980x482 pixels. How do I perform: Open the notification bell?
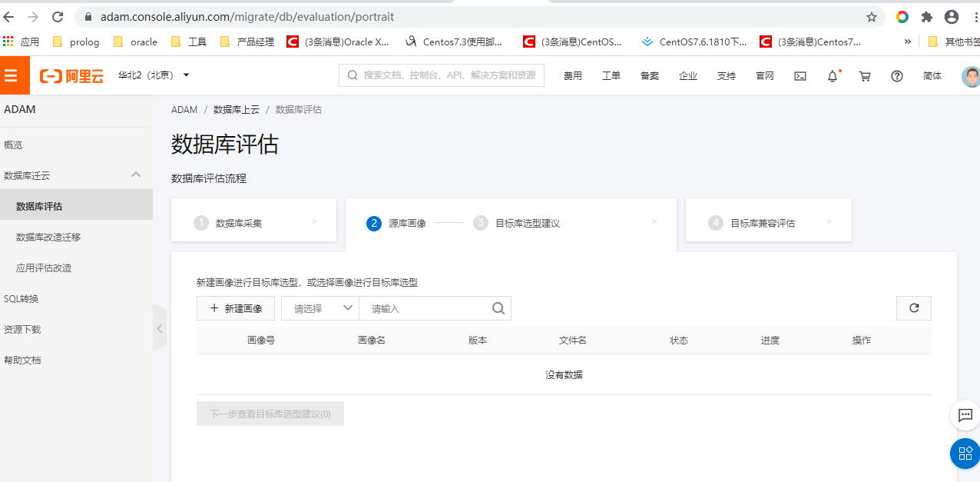[833, 76]
